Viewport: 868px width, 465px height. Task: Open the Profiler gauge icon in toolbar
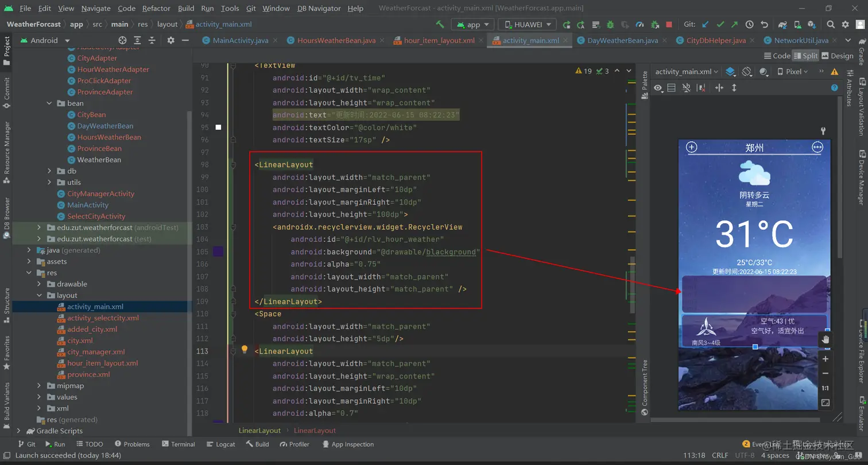640,25
